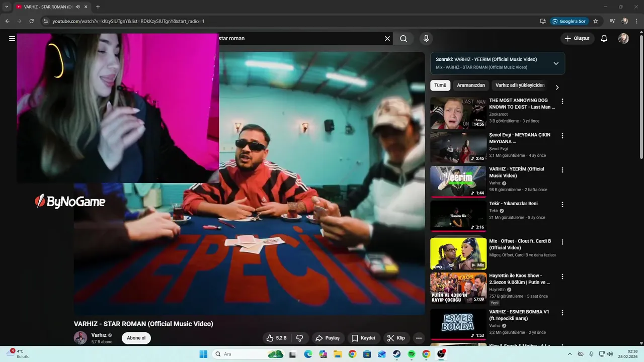This screenshot has height=362, width=644.
Task: Go back in browser
Action: click(x=7, y=21)
